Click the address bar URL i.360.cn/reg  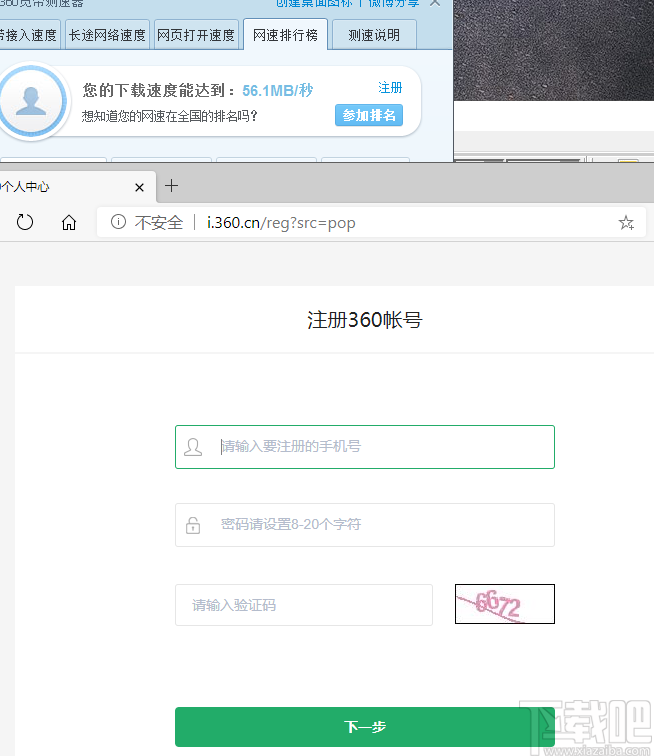(x=281, y=223)
